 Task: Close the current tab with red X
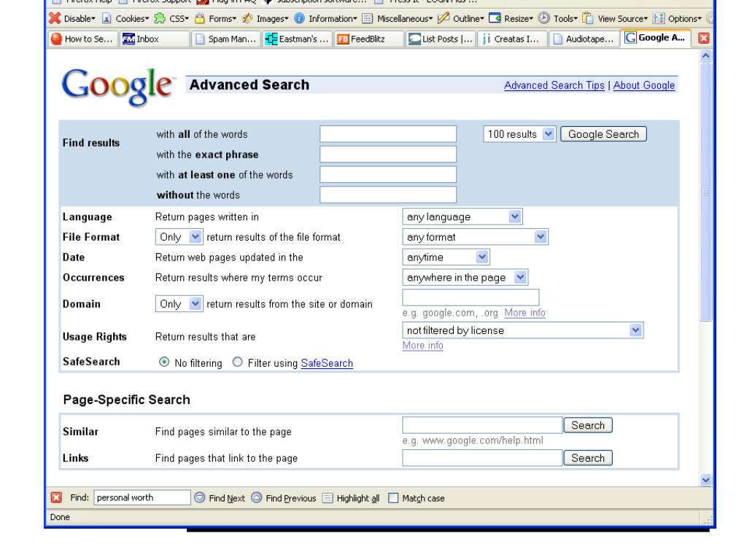[704, 39]
